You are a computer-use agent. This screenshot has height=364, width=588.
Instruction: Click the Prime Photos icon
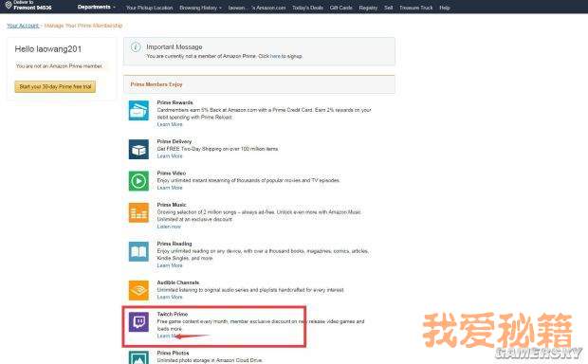[x=138, y=357]
